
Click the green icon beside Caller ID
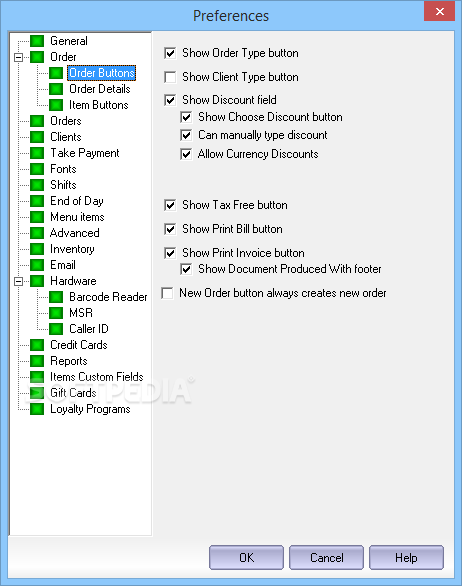[x=56, y=329]
